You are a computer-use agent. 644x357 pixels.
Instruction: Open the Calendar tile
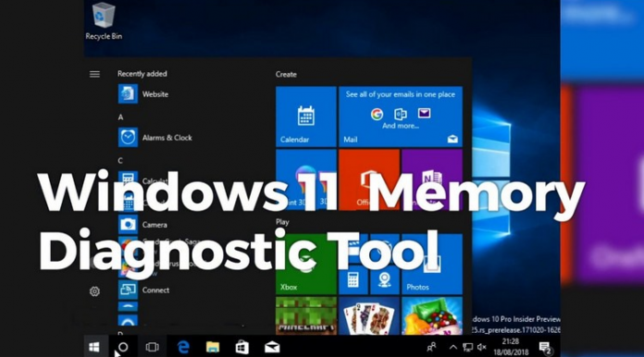(306, 117)
